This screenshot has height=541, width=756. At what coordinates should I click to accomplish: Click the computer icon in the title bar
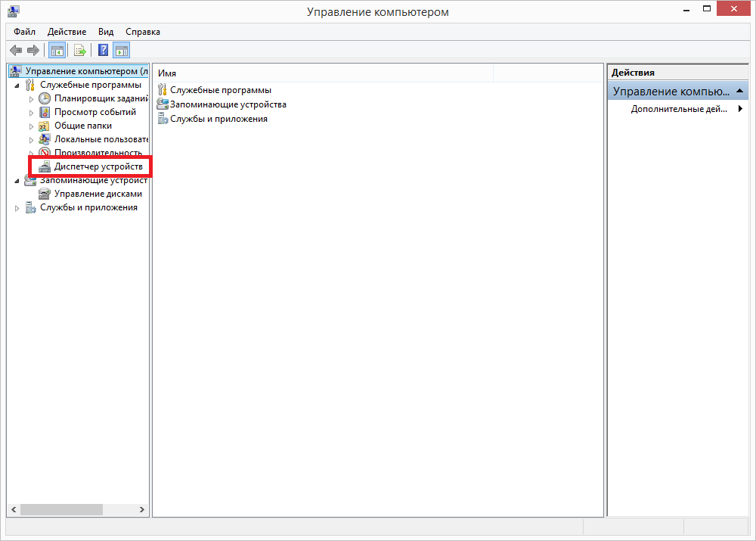14,11
